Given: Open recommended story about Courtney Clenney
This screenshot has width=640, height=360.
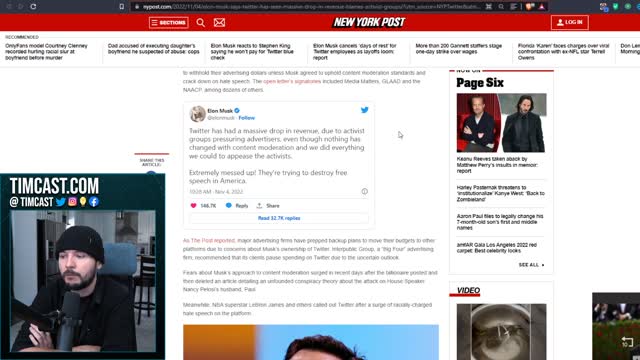Looking at the screenshot, I should [47, 52].
